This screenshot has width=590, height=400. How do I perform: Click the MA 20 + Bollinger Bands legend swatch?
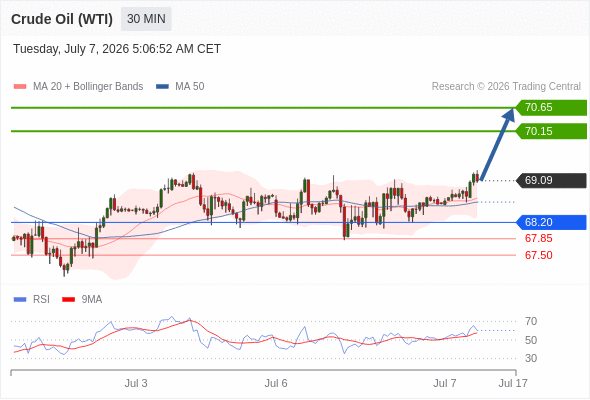click(x=20, y=87)
